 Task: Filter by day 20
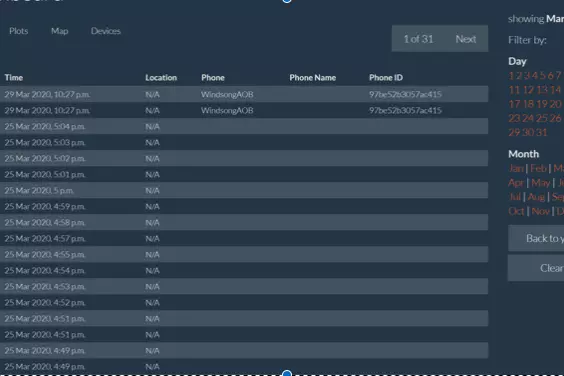(555, 104)
